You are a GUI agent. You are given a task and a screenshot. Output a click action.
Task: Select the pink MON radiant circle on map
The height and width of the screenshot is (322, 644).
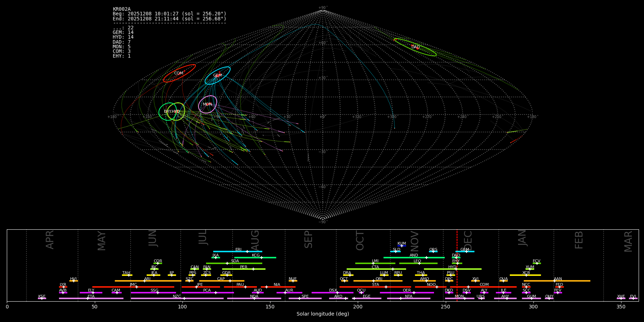pyautogui.click(x=208, y=104)
